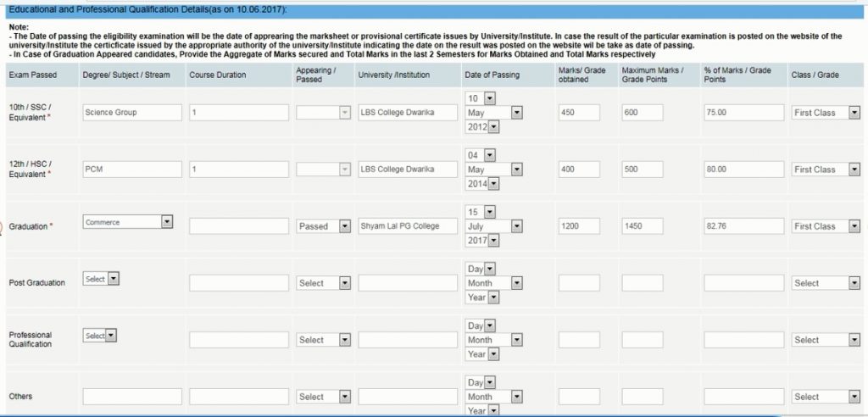This screenshot has width=868, height=417.
Task: Open the Graduation degree dropdown showing Commerce
Action: 128,222
